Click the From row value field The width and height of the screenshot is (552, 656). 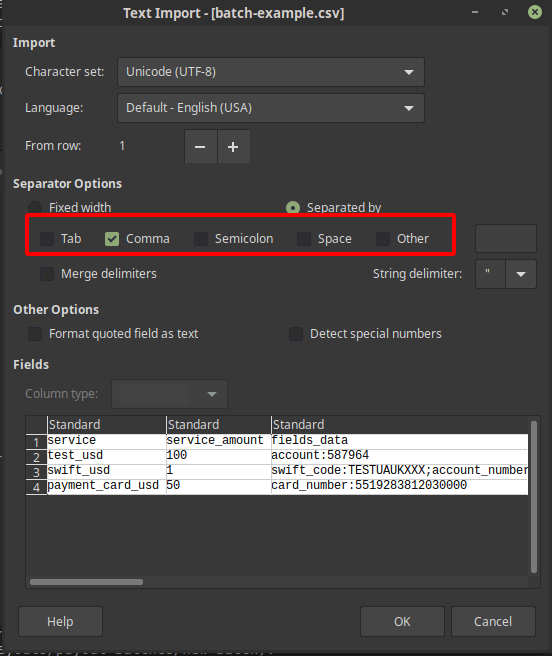(149, 146)
